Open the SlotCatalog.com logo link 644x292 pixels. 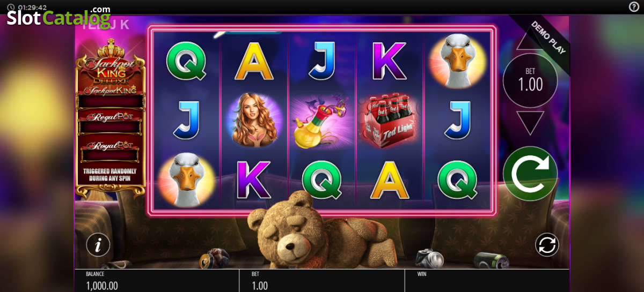pyautogui.click(x=59, y=17)
